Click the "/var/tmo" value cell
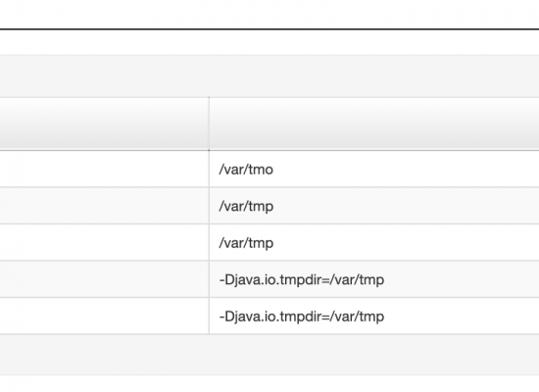 click(374, 169)
